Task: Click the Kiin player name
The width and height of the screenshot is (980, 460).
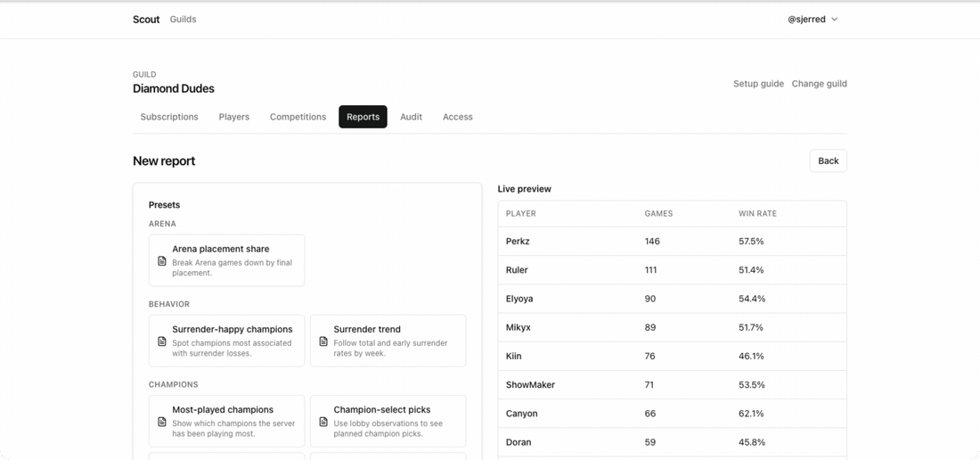Action: (514, 357)
